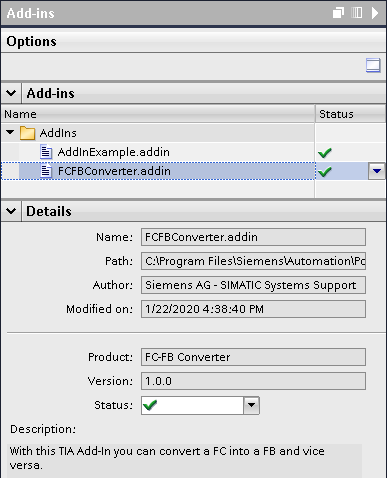Click the AddInExample.addin file icon
Screen dimensions: 387x478
(46, 152)
